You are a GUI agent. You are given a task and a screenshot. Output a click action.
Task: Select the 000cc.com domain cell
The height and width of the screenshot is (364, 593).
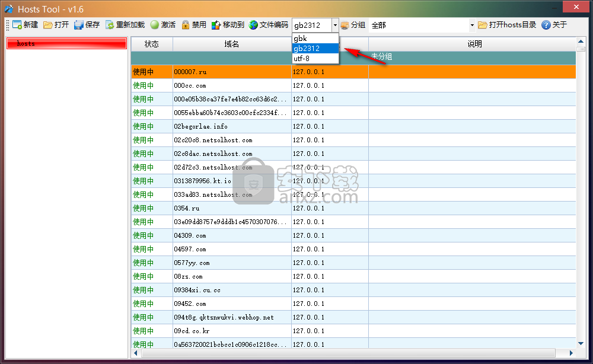pyautogui.click(x=232, y=85)
